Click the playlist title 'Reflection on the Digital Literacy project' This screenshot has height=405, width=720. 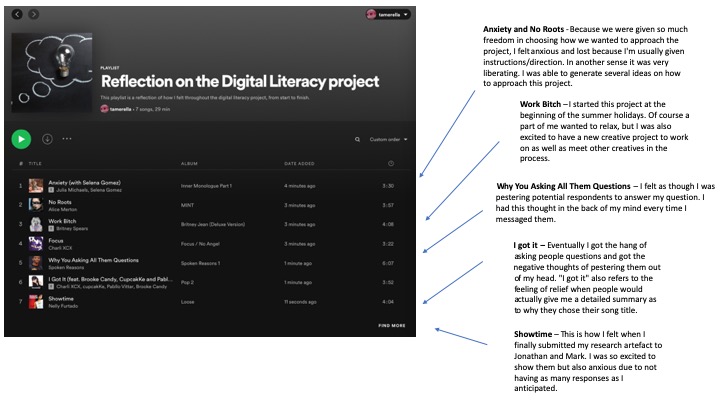[x=240, y=81]
